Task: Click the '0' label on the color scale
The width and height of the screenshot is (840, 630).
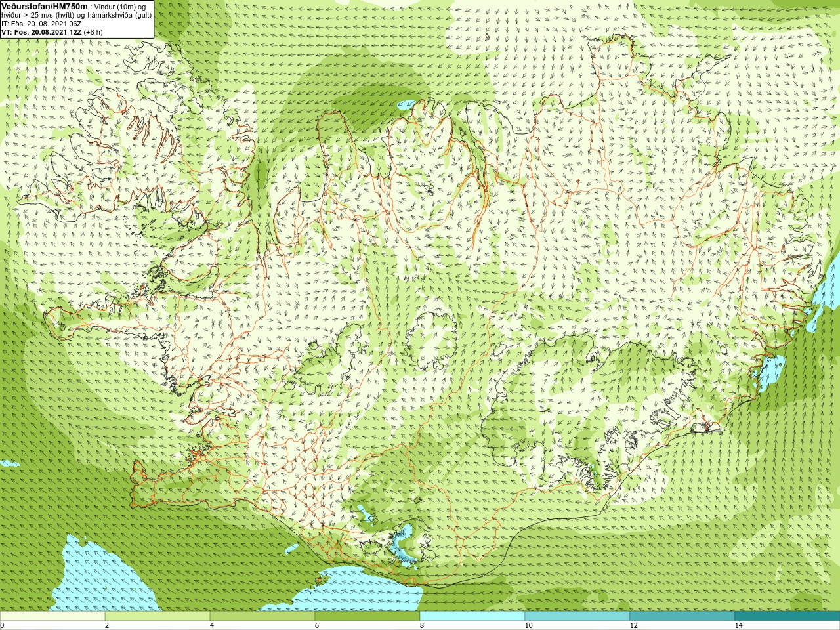Action: point(3,625)
